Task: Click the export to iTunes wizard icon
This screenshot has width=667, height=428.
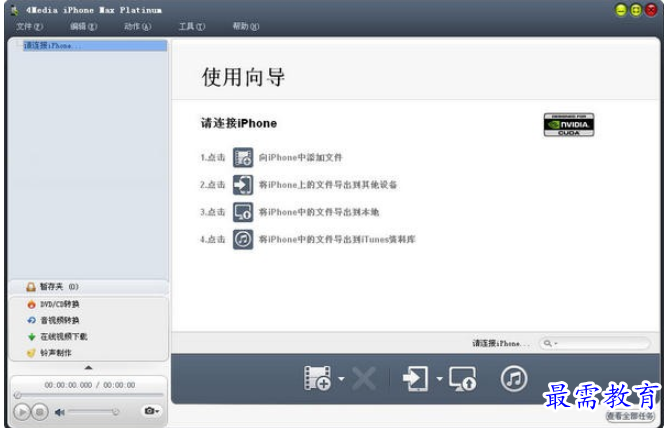Action: click(x=243, y=239)
